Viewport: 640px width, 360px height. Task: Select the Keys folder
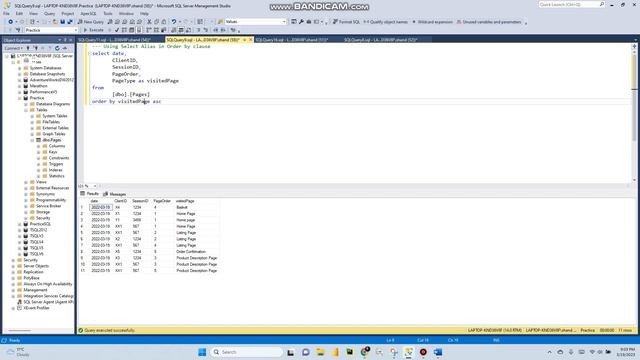point(53,152)
